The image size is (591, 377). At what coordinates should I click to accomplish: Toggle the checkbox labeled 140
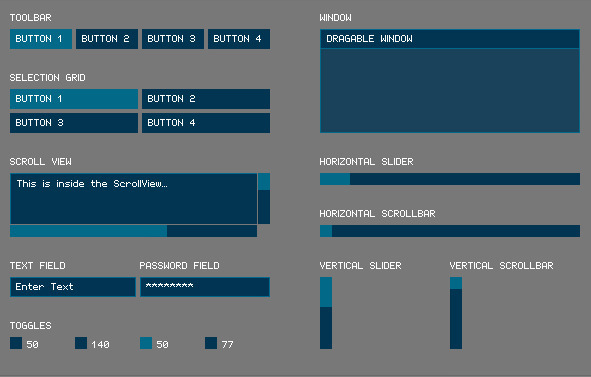[x=81, y=343]
